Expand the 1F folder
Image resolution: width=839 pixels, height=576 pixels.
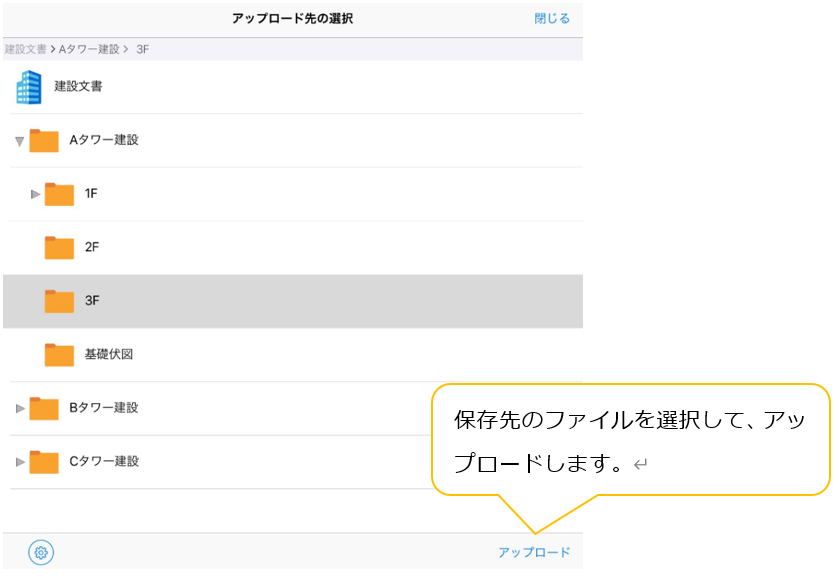pos(36,194)
